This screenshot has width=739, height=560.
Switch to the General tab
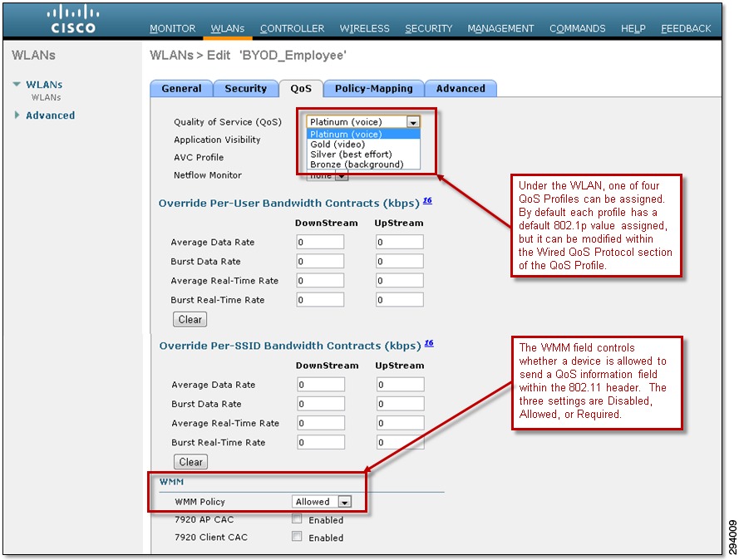pyautogui.click(x=181, y=89)
